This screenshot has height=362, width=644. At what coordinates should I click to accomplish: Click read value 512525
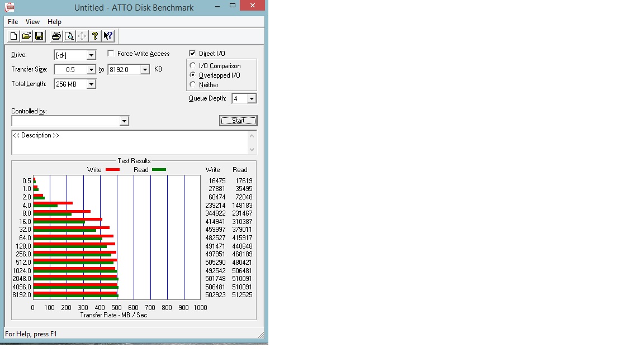click(242, 295)
